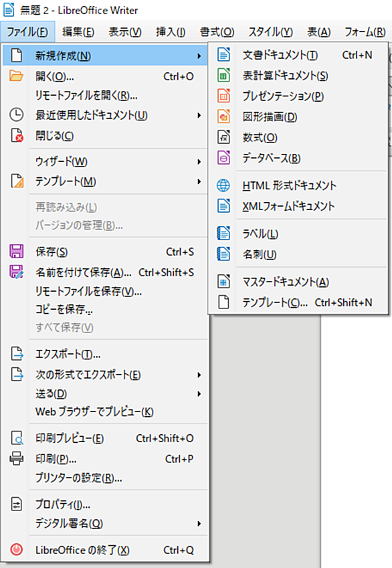Click the master document icon beside マスタードキュメント

[223, 282]
